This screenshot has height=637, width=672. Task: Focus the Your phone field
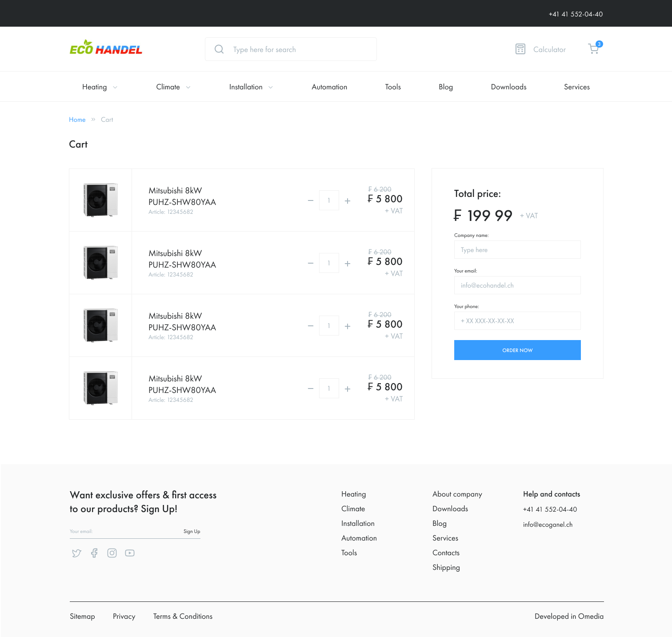[517, 321]
